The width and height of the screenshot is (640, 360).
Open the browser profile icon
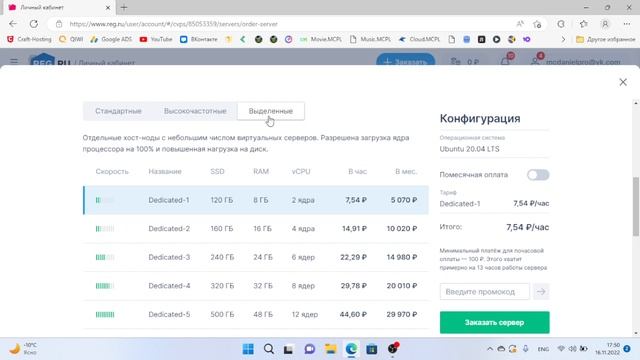click(605, 24)
